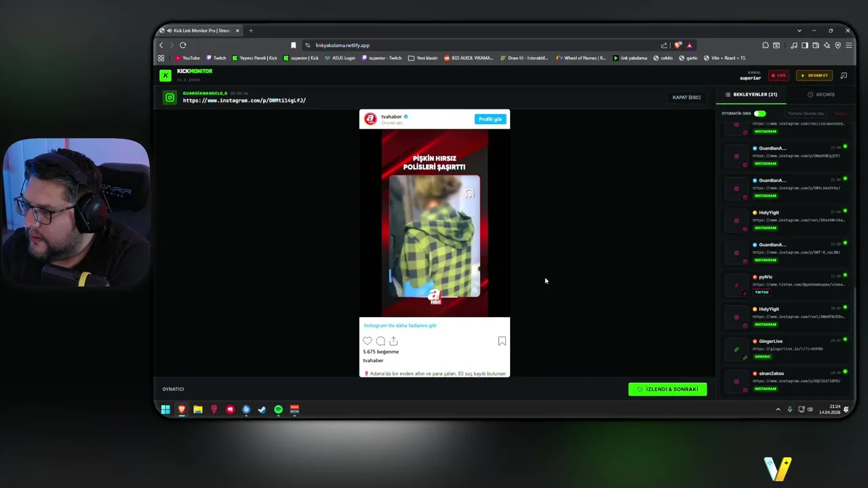
Task: Toggle the OTOMATİK SIRA switch
Action: (759, 114)
